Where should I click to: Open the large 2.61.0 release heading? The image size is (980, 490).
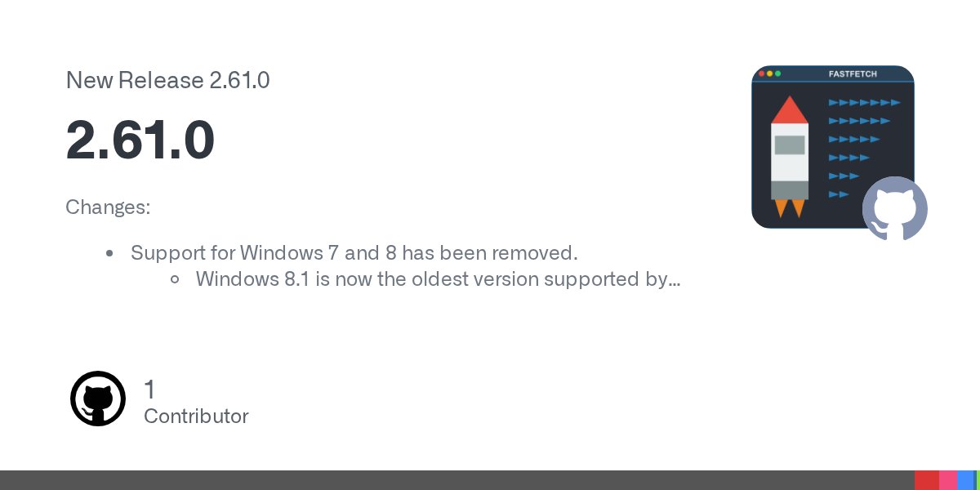(140, 140)
